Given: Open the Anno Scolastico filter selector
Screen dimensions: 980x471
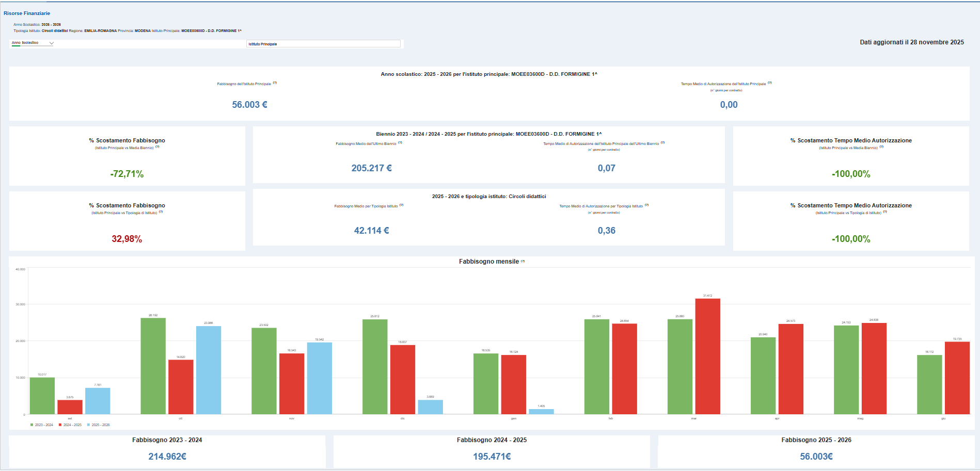Looking at the screenshot, I should click(31, 43).
